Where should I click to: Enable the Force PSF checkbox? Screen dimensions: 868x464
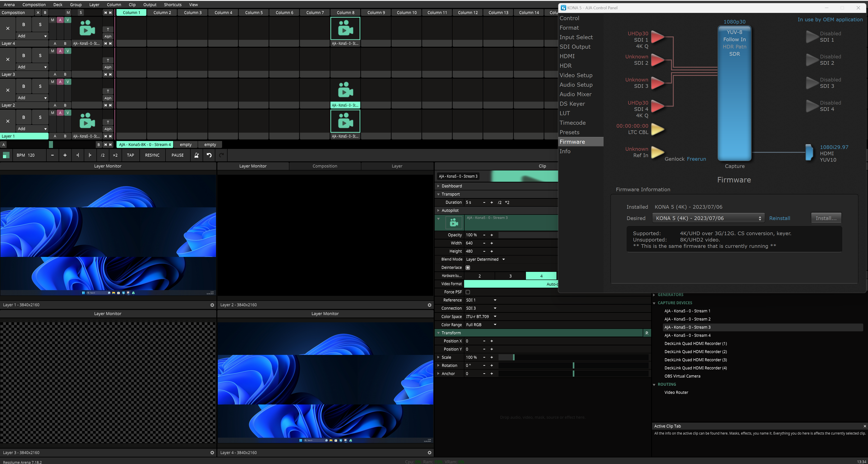pyautogui.click(x=468, y=292)
